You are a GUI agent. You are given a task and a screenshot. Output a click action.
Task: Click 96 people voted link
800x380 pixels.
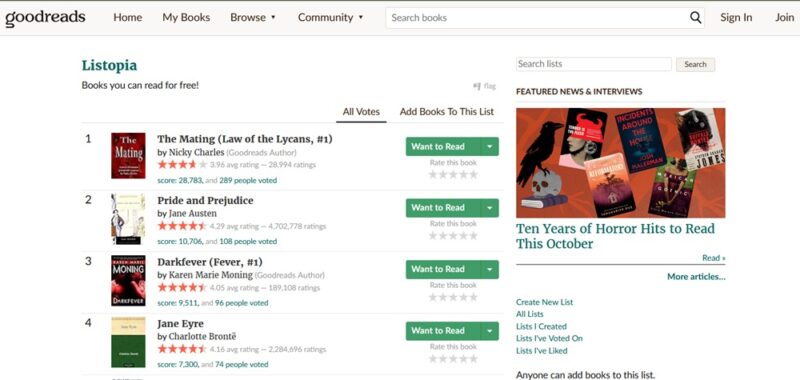[241, 303]
